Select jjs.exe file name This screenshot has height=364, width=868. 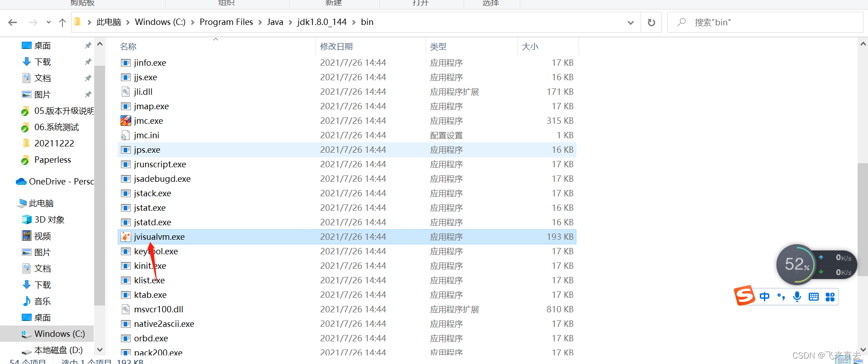coord(145,77)
